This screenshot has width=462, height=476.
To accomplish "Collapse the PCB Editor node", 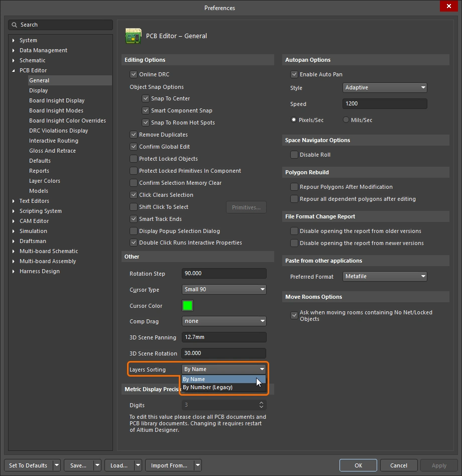I will [x=14, y=70].
